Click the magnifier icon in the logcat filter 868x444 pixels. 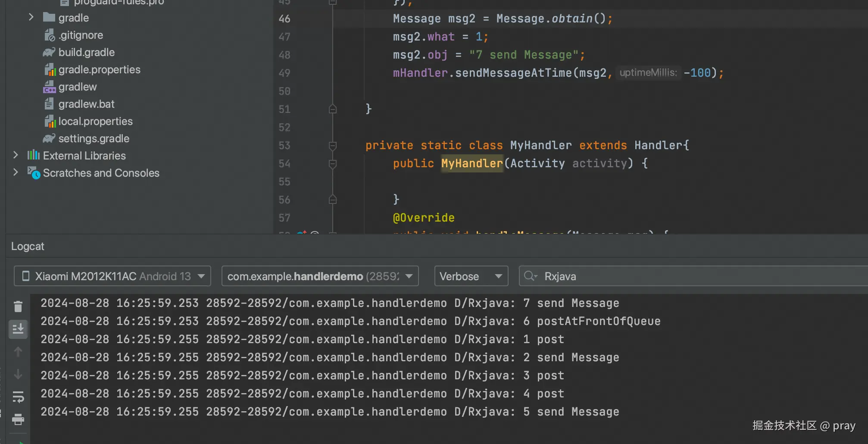pos(531,276)
